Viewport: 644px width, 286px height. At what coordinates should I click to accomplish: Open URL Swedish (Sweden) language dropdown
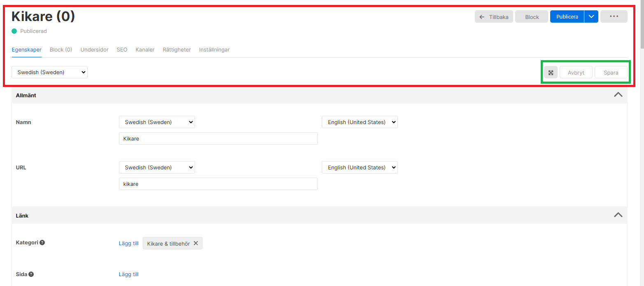pos(157,167)
